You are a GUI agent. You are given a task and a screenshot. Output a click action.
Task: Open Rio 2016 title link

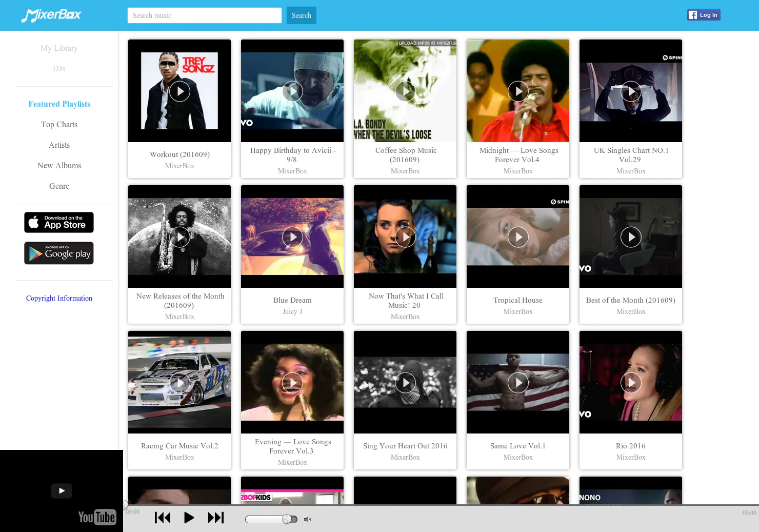point(631,446)
